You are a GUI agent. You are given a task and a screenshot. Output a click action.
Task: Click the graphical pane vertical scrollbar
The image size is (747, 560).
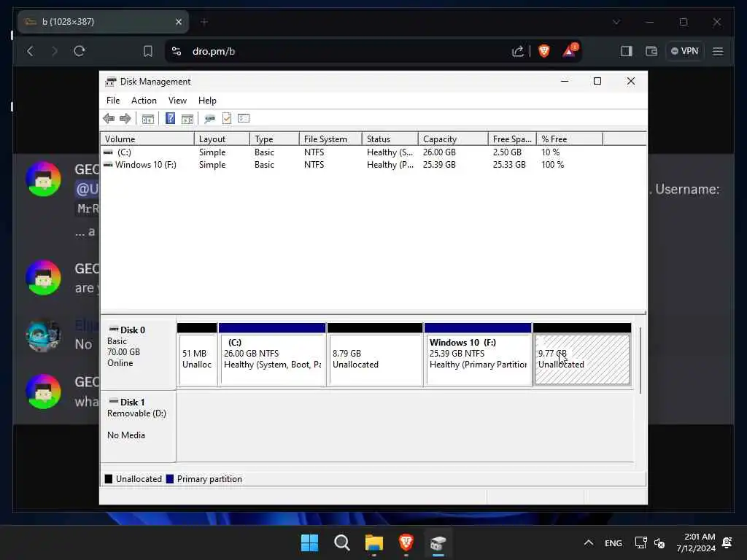coord(640,360)
